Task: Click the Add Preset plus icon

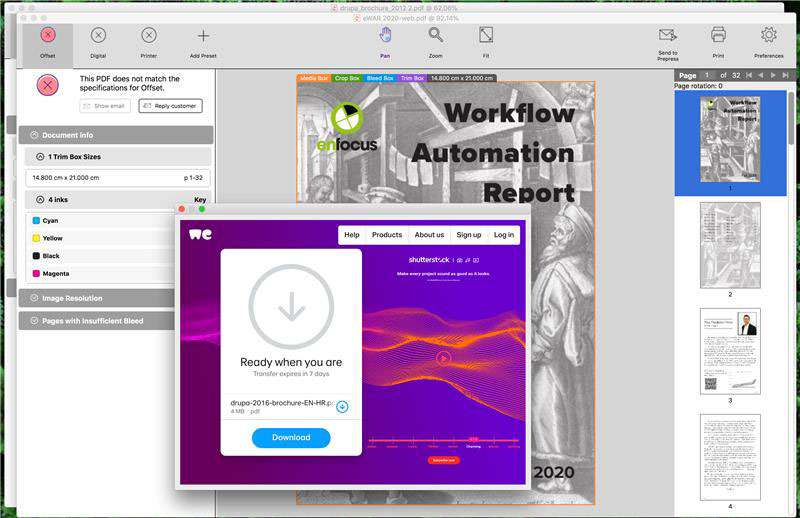Action: tap(203, 36)
